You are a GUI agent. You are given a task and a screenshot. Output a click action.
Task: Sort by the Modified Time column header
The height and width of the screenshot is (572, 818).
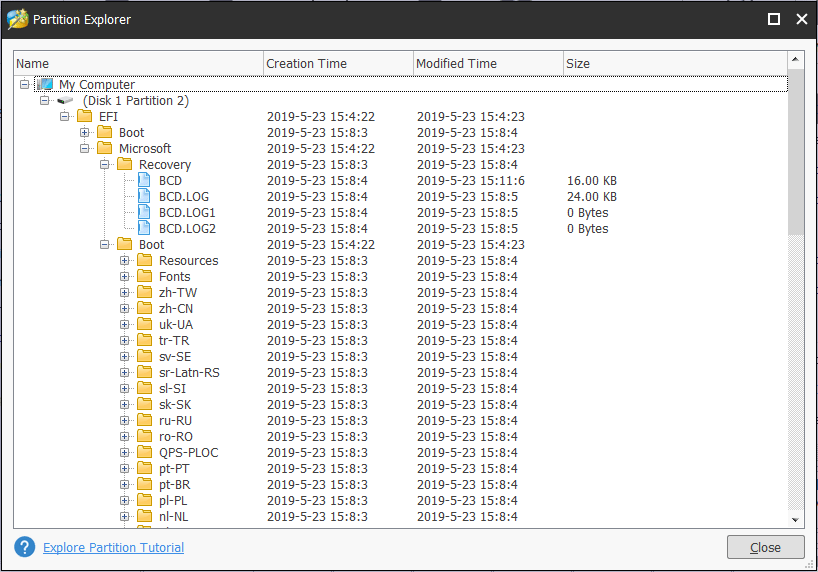tap(488, 63)
